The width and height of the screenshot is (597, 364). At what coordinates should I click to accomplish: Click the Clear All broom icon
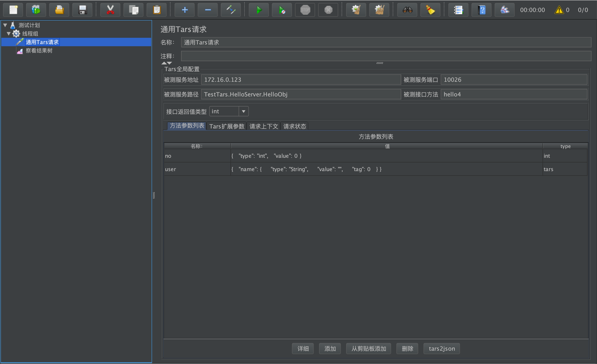pos(379,10)
